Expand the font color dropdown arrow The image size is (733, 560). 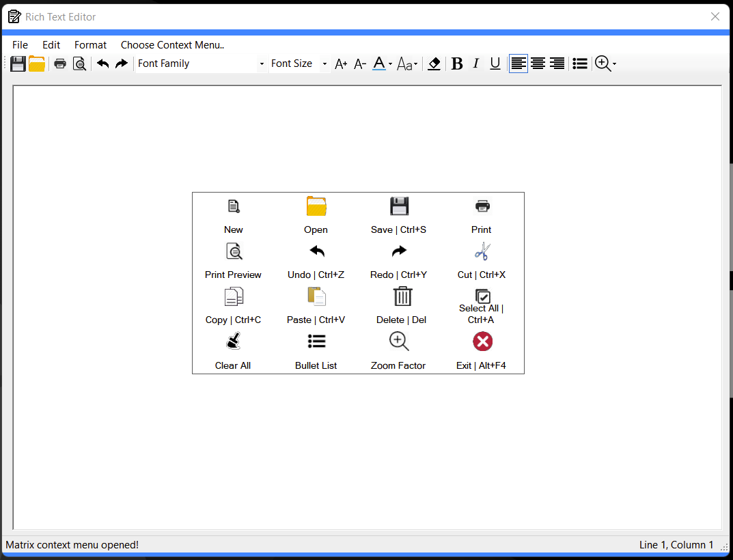coord(390,64)
